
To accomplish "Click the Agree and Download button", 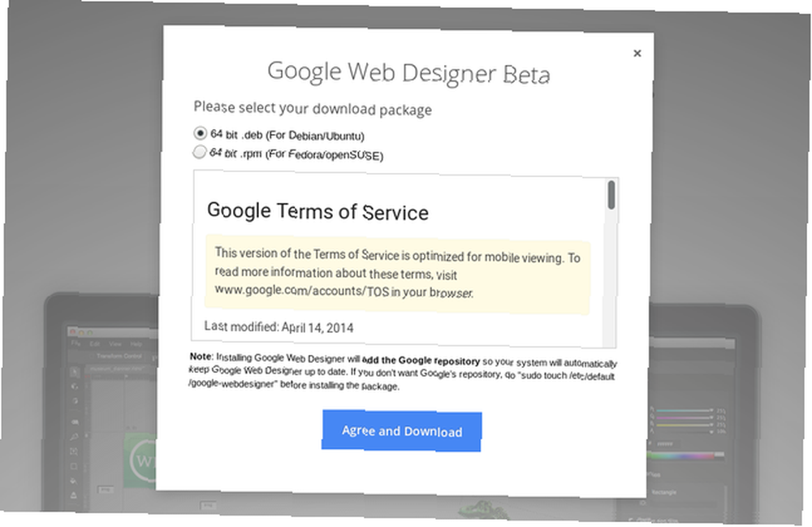I will tap(402, 430).
